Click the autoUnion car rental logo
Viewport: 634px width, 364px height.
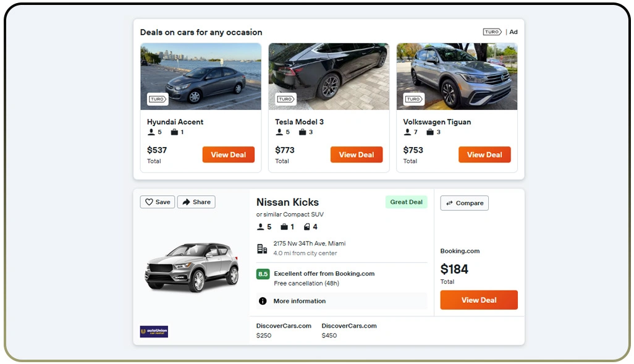tap(154, 331)
